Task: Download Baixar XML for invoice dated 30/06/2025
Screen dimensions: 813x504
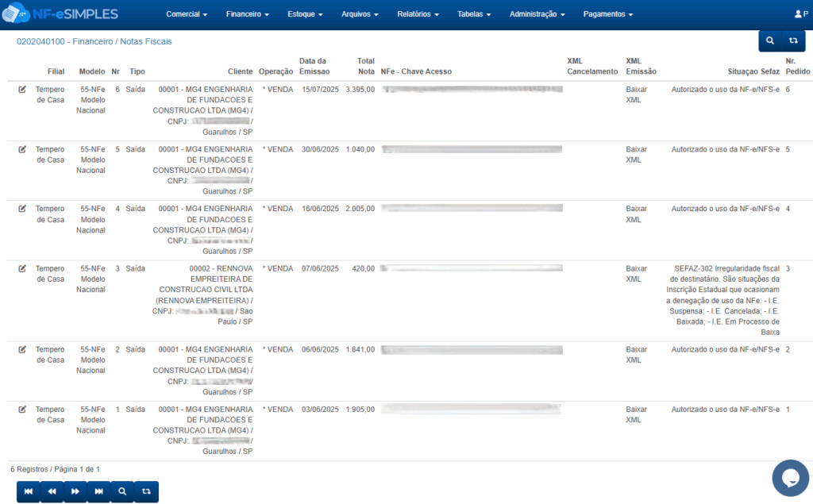Action: click(x=636, y=155)
